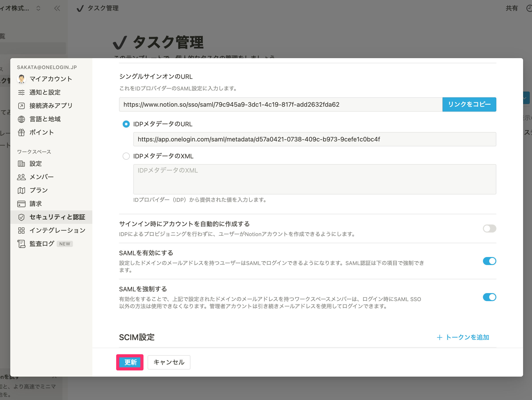Click the plus icon beside トークンを追加

coord(439,337)
